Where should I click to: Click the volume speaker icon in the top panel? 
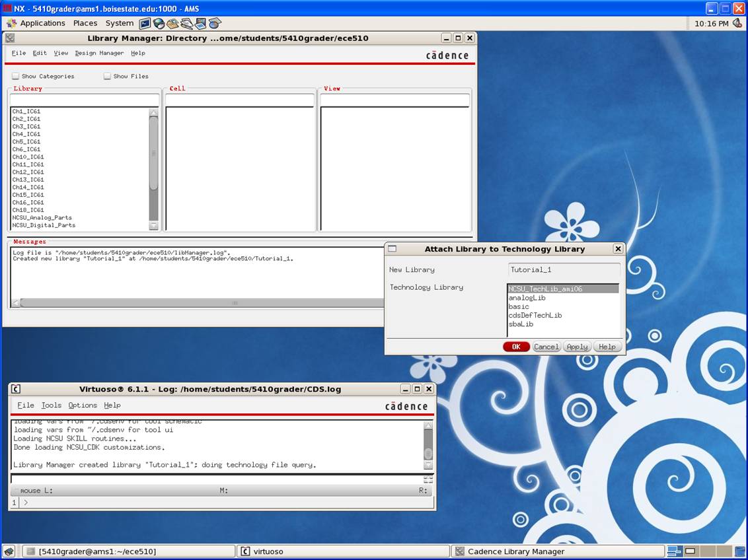click(x=737, y=23)
